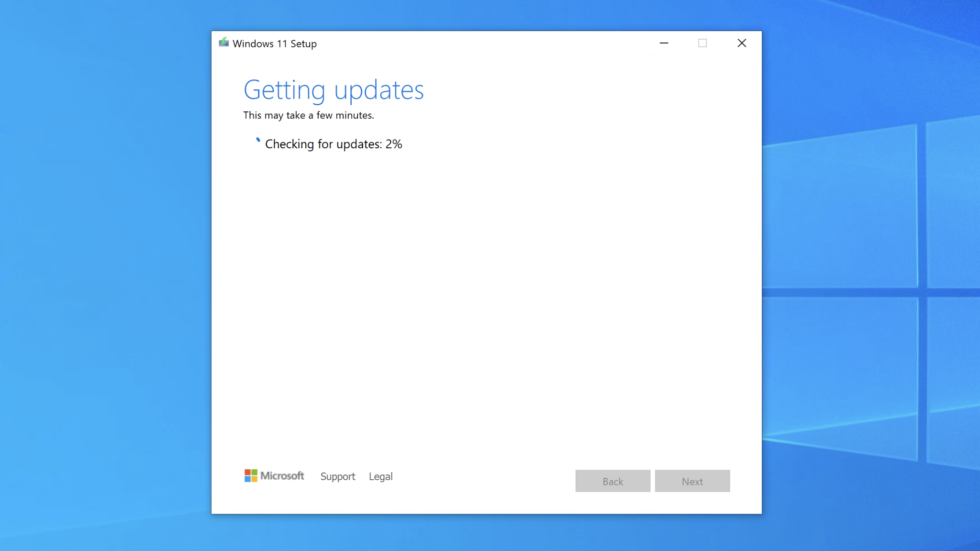
Task: Click the 'This may take a few minutes' text
Action: [x=309, y=115]
